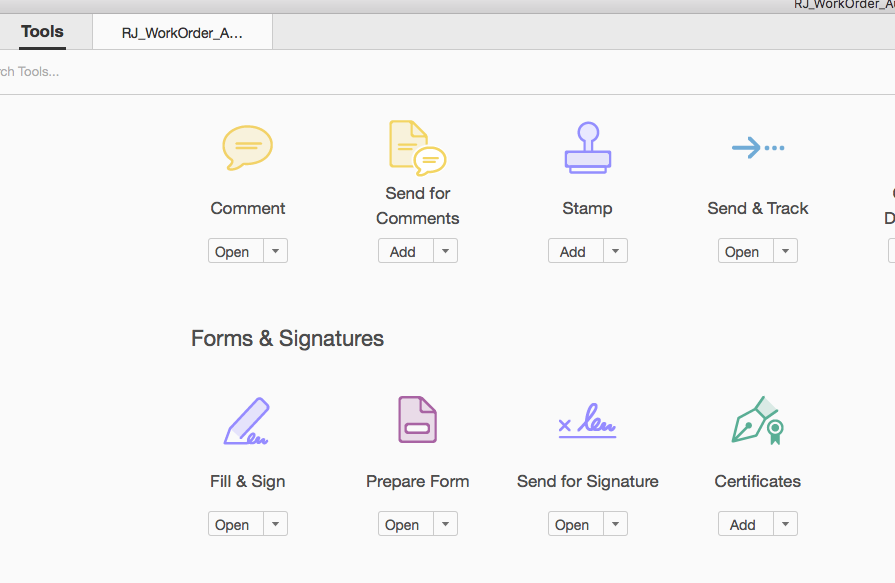895x583 pixels.
Task: Click the Send & Track icon
Action: [x=757, y=147]
